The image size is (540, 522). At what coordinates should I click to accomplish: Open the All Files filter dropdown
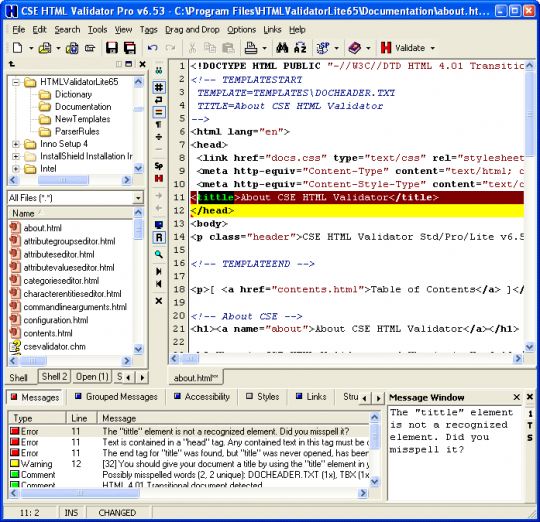(138, 198)
